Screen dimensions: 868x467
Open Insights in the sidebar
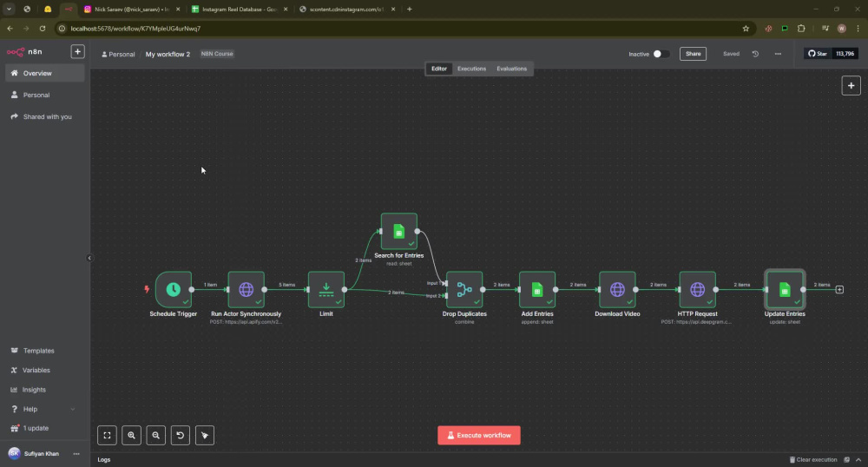(x=43, y=390)
